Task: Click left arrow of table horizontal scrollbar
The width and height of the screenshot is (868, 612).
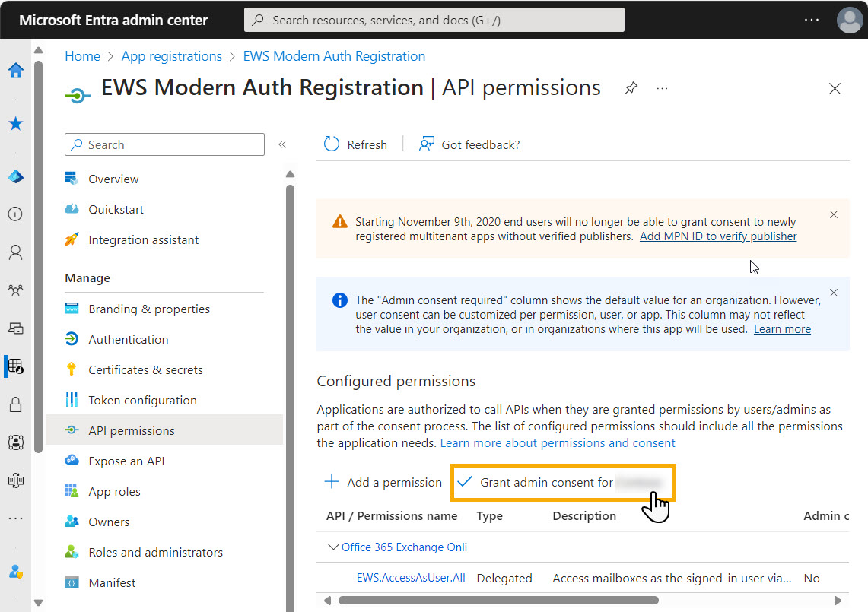Action: pos(327,601)
